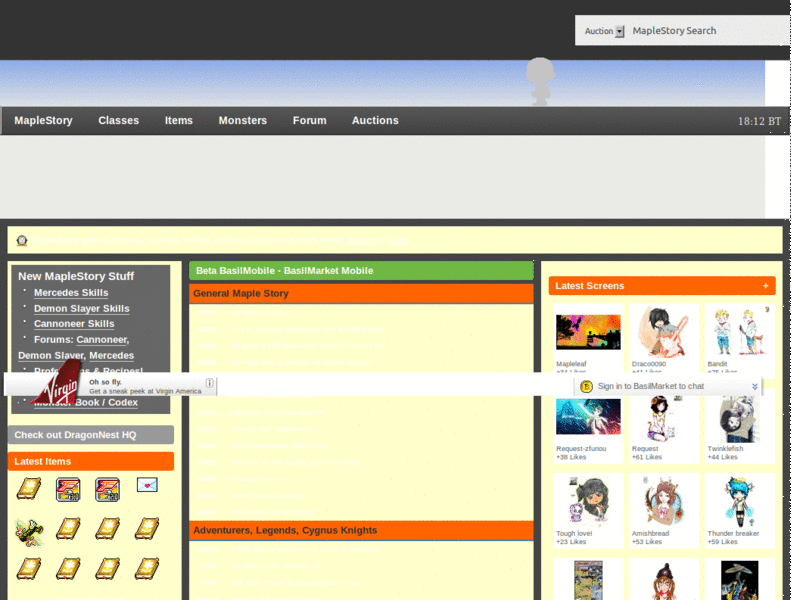
Task: Click the gray mascot silhouette in the header
Action: tap(540, 82)
